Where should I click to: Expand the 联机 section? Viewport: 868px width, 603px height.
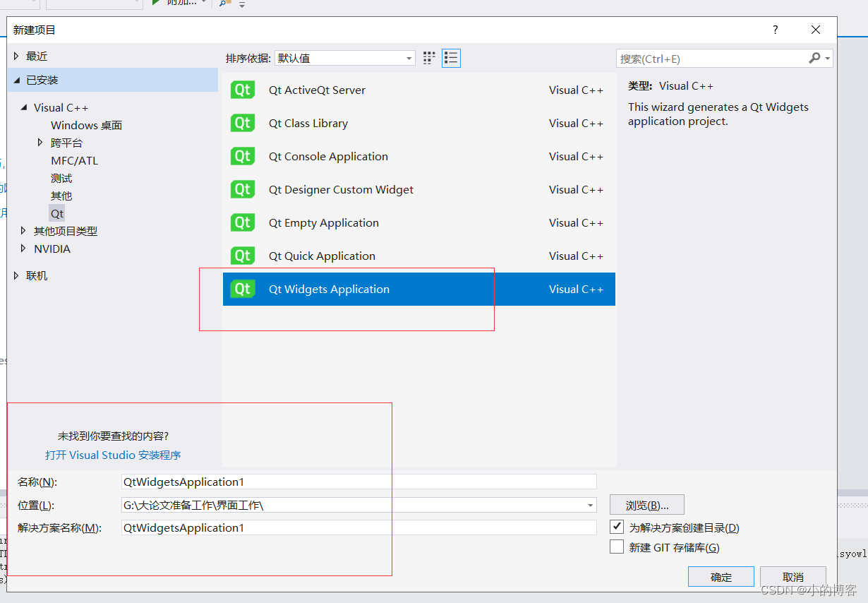tap(16, 275)
